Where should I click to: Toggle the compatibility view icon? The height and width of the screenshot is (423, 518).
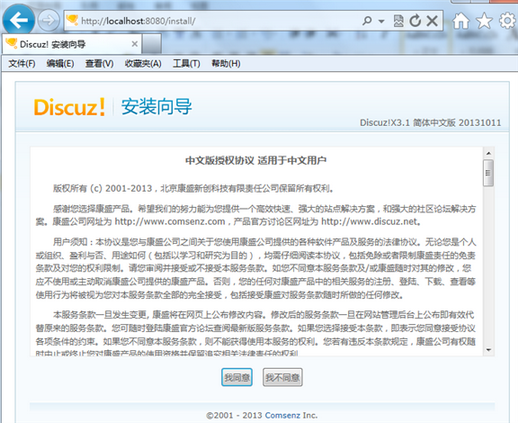point(398,21)
